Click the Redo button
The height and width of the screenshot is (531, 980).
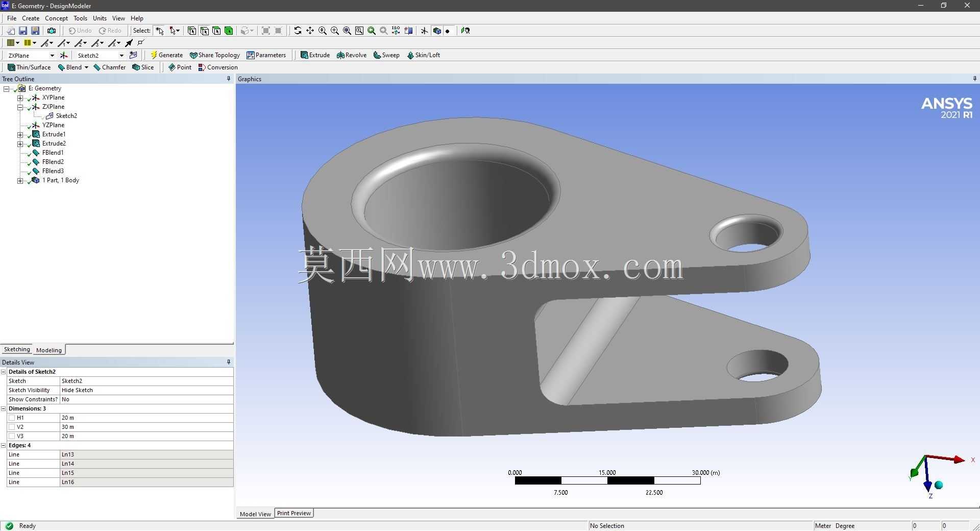point(110,31)
